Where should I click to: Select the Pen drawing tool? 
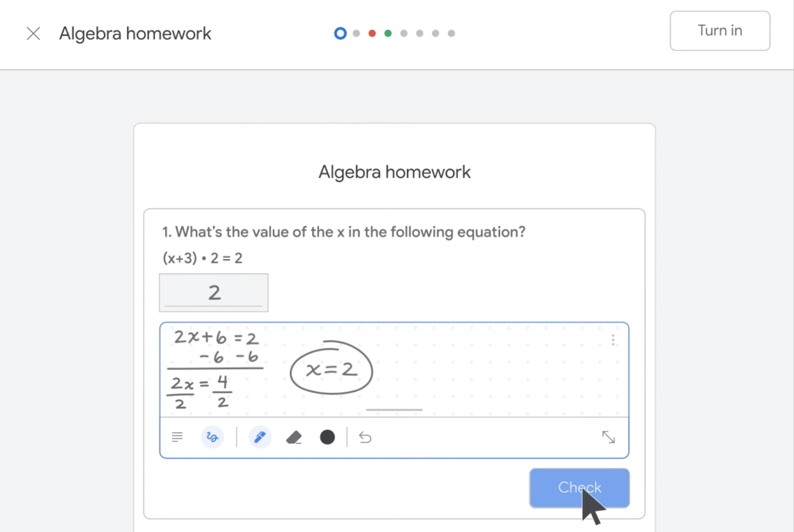(x=260, y=437)
